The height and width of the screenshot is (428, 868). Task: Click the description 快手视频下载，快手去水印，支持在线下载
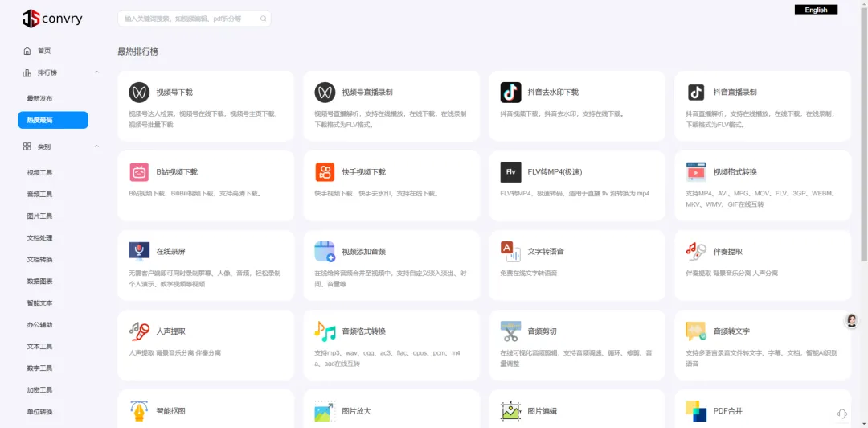[378, 194]
